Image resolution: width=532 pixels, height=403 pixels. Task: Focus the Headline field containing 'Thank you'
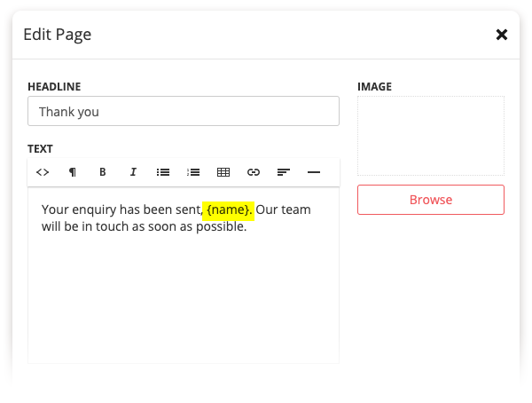[x=184, y=112]
